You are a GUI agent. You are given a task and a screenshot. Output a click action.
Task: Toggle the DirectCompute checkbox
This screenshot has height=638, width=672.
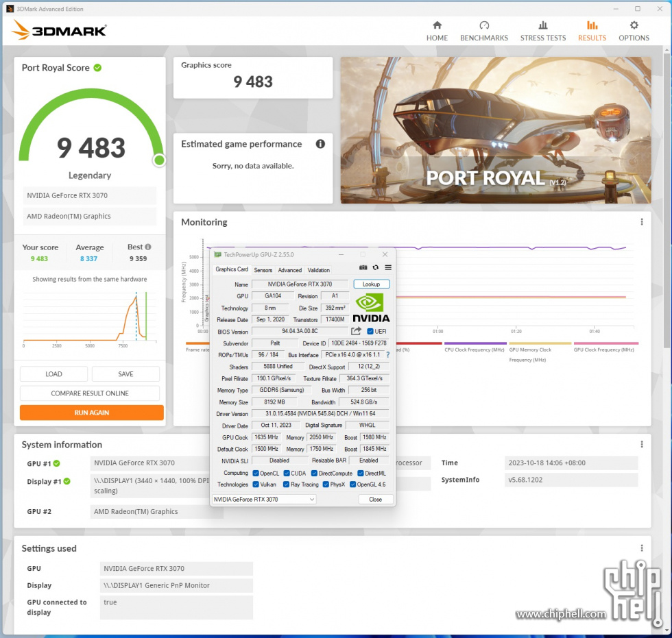[x=314, y=473]
